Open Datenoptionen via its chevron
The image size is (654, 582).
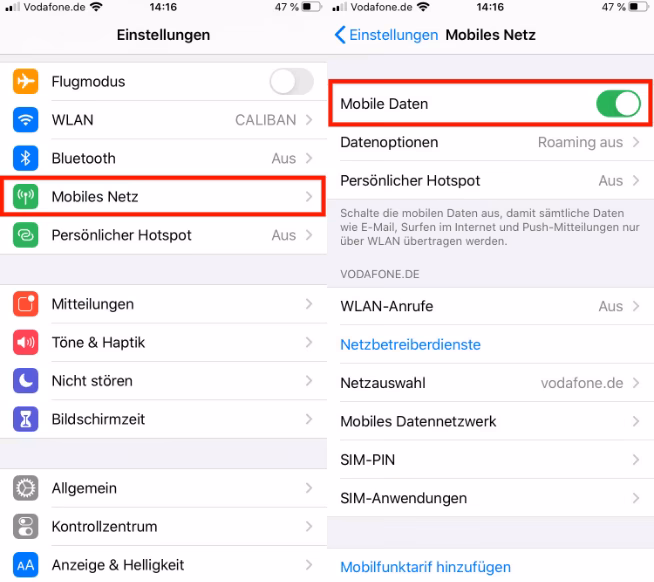(x=636, y=142)
